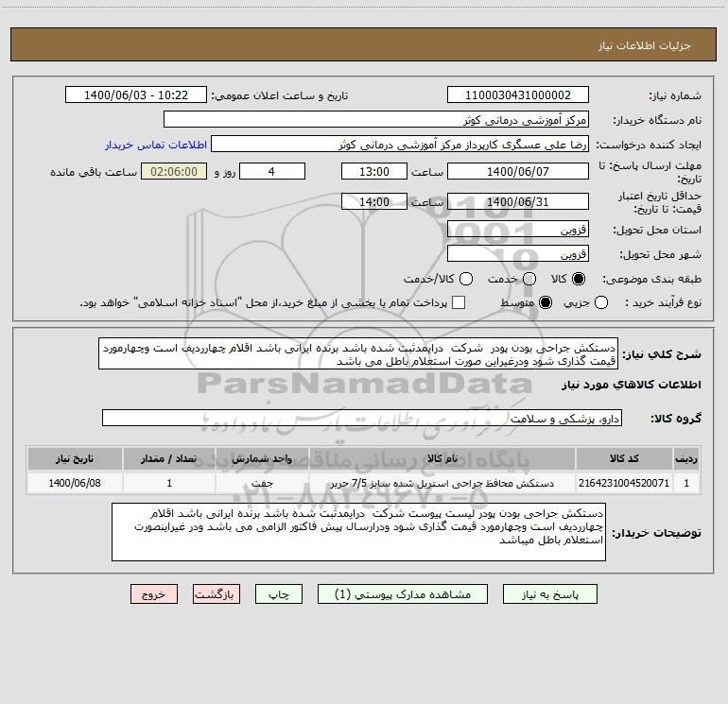Click the چاپ print button

point(279,594)
